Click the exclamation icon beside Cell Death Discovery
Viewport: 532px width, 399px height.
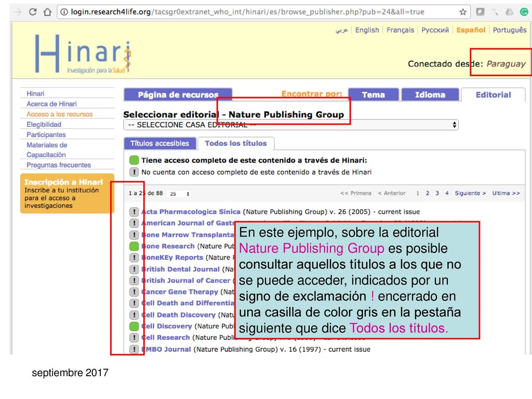(134, 315)
